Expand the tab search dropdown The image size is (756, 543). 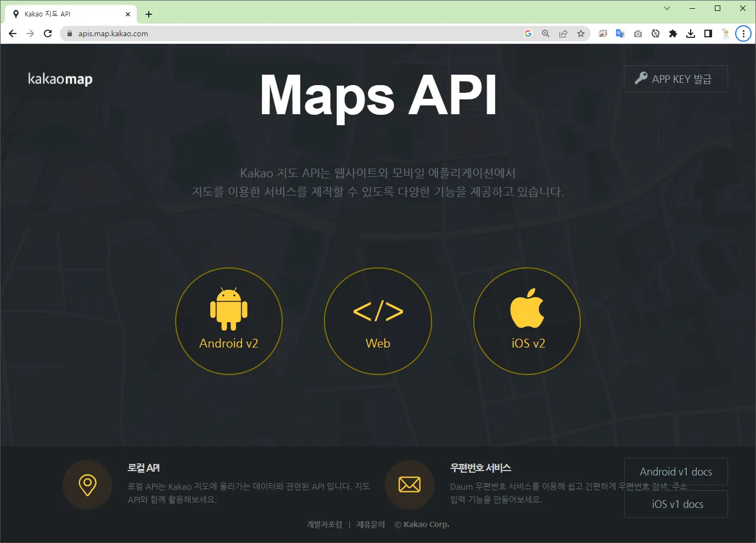click(x=667, y=8)
